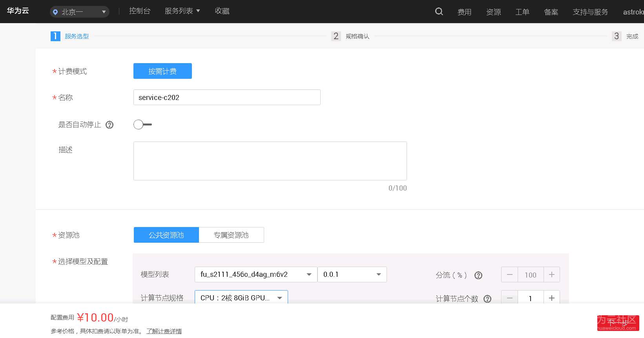The width and height of the screenshot is (644, 338).
Task: Open 收藏 in the top navigation
Action: (222, 11)
